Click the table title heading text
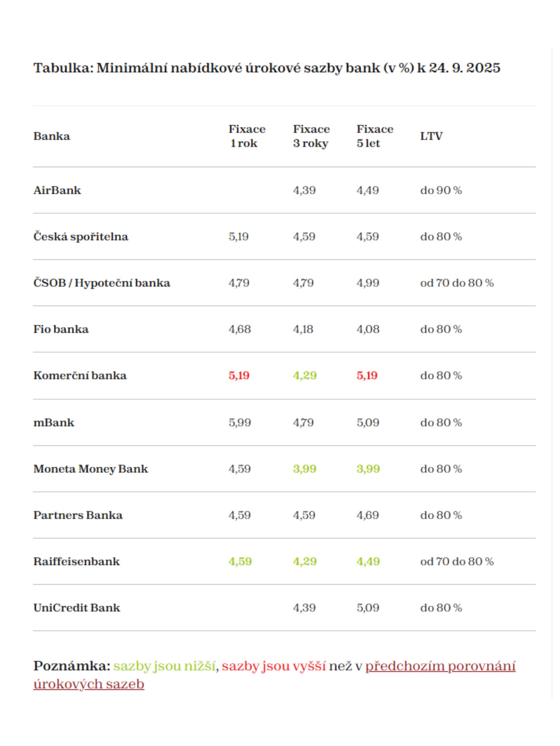The height and width of the screenshot is (746, 560). point(267,68)
